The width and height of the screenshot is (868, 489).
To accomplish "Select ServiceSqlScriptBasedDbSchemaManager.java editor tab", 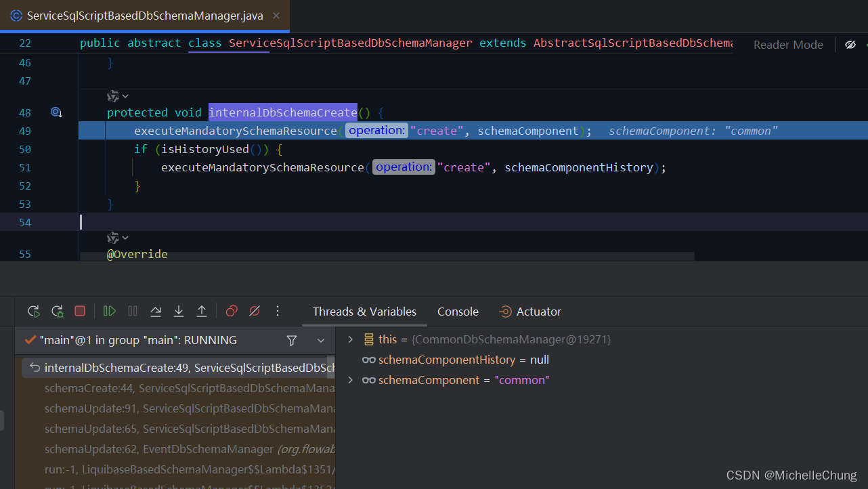I will pos(145,16).
